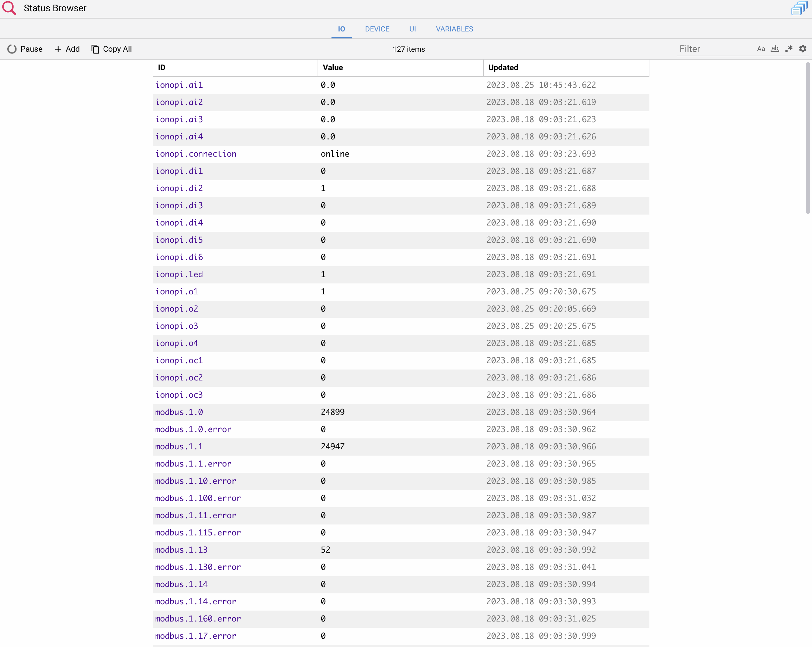Click the Pause spinner icon
This screenshot has width=812, height=647.
[12, 49]
